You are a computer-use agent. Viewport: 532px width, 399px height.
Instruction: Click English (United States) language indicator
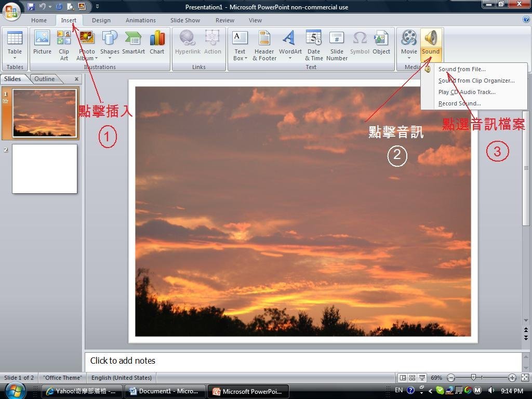(122, 378)
